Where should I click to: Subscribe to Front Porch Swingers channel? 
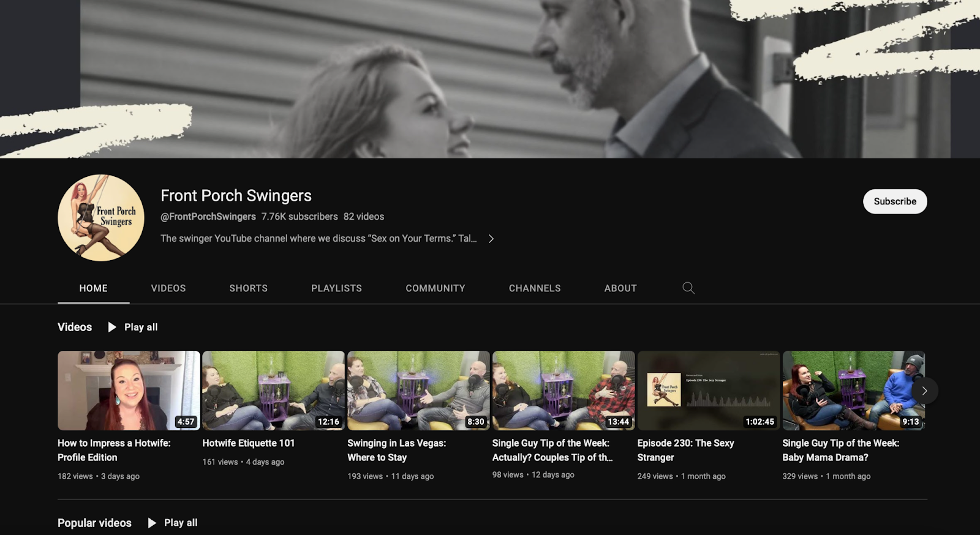point(895,201)
